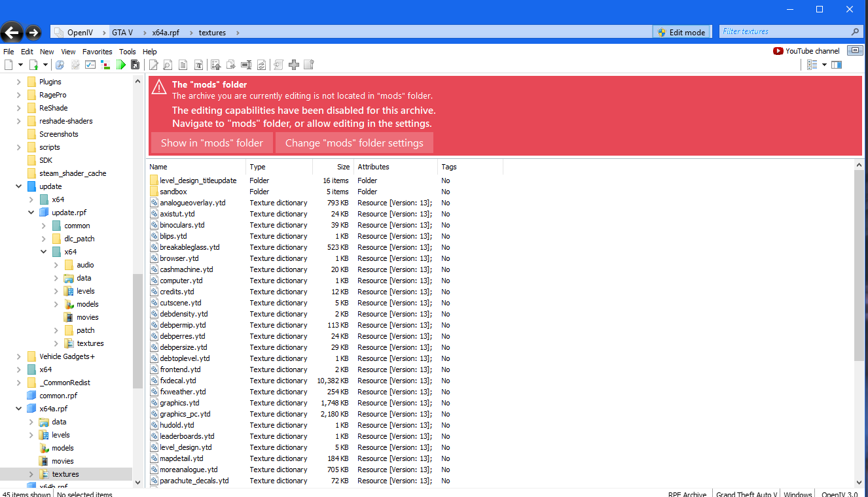The image size is (868, 497).
Task: Expand the Vehicle Gadgets+ folder
Action: coord(19,356)
